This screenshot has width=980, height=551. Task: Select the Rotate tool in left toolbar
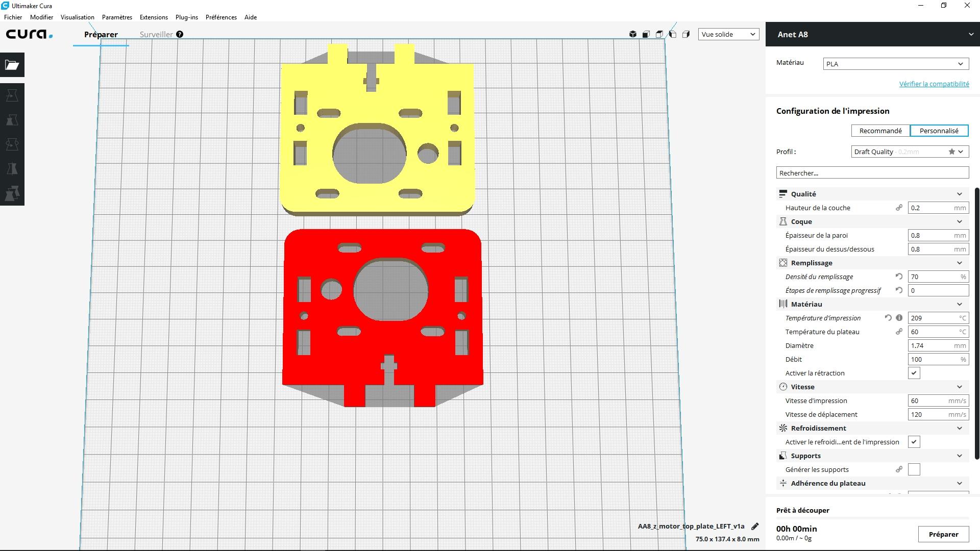tap(12, 144)
